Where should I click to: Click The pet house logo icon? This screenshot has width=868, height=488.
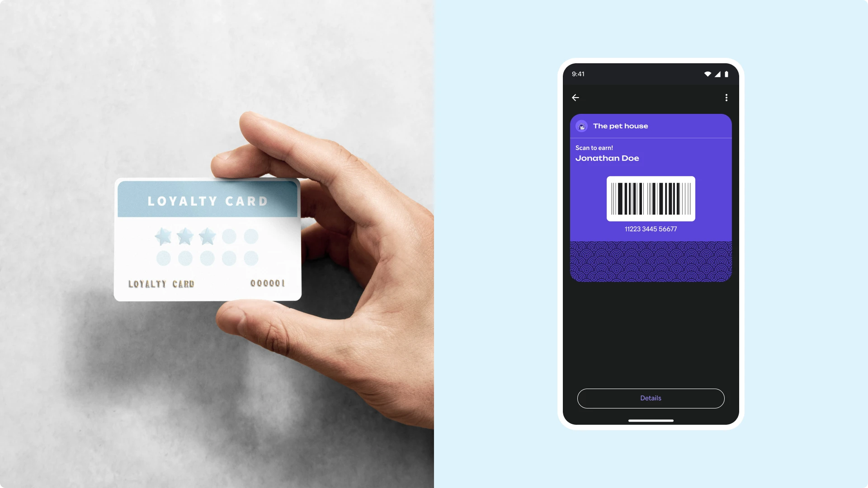click(581, 126)
